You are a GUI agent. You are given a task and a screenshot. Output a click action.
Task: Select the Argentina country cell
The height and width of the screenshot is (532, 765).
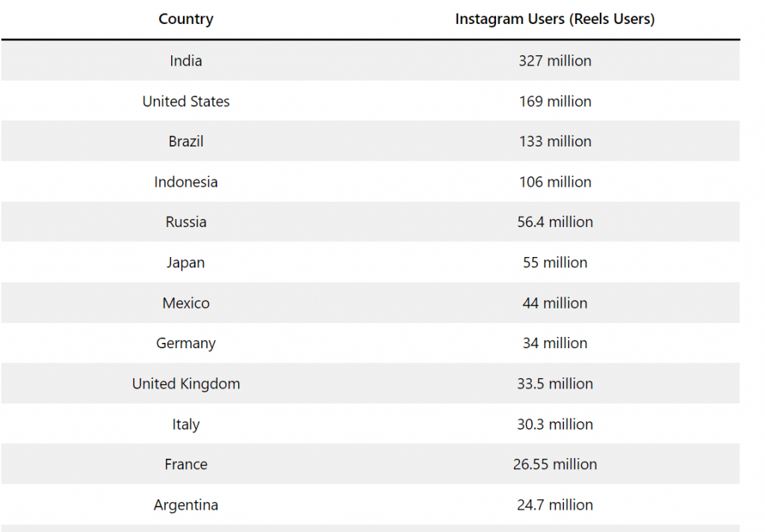(x=186, y=505)
